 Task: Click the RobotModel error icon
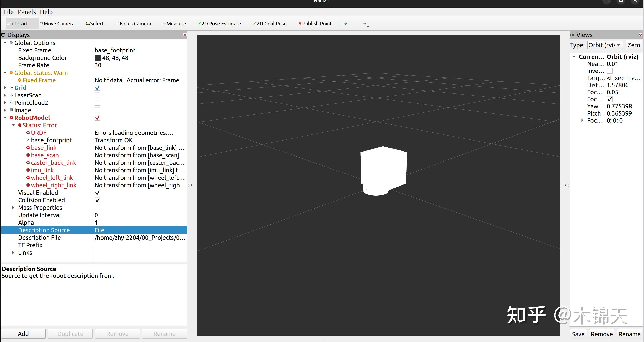click(x=11, y=118)
